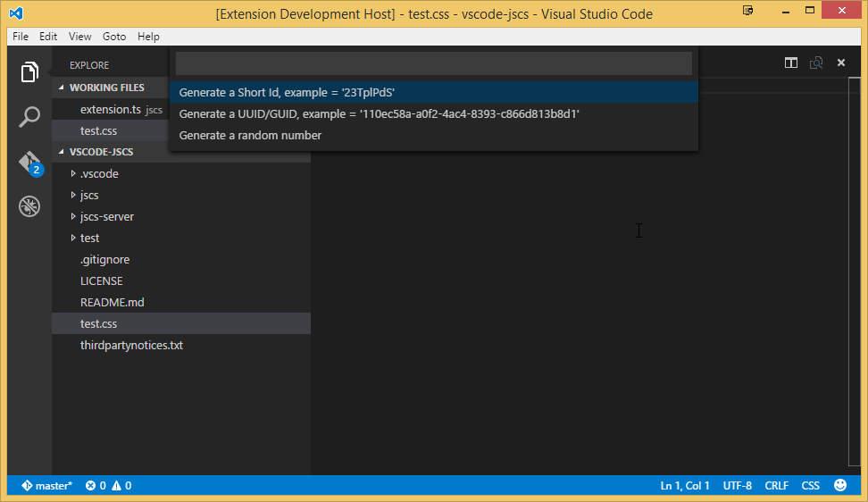Image resolution: width=868 pixels, height=502 pixels.
Task: Select 'Generate a random number' option
Action: (434, 136)
